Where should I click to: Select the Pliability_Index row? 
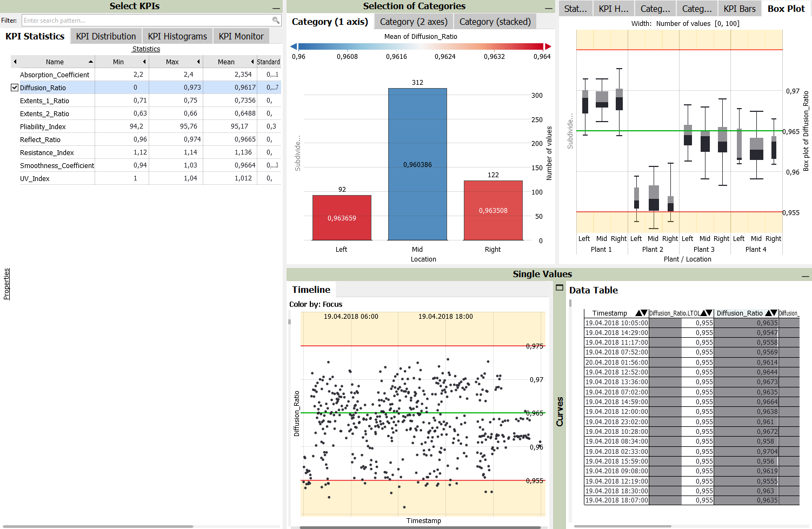pyautogui.click(x=43, y=127)
